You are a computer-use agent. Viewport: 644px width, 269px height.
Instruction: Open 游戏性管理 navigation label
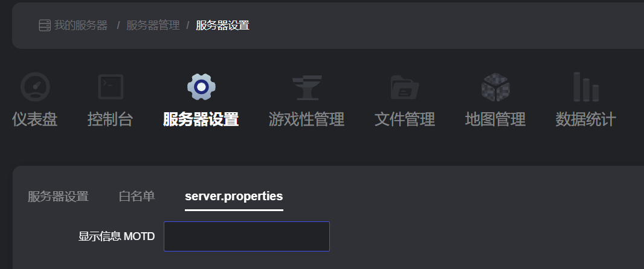point(306,120)
